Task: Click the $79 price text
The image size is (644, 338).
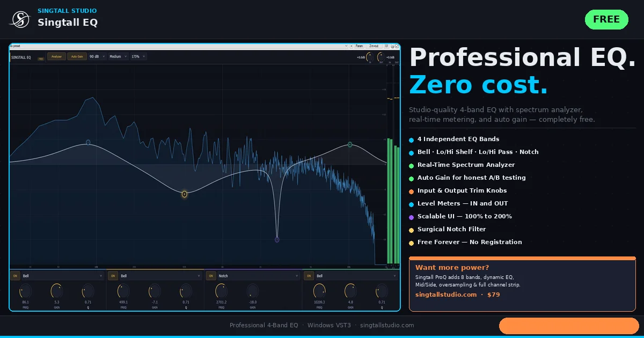Action: coord(493,295)
